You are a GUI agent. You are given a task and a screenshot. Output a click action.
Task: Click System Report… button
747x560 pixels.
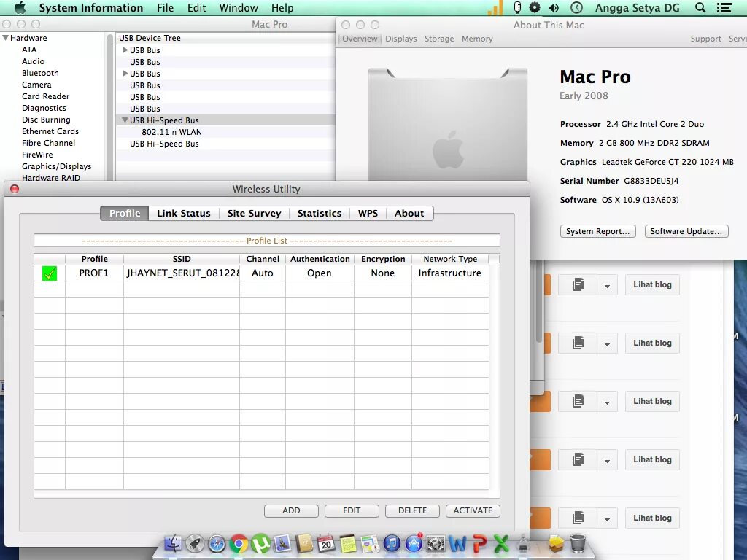(x=598, y=231)
